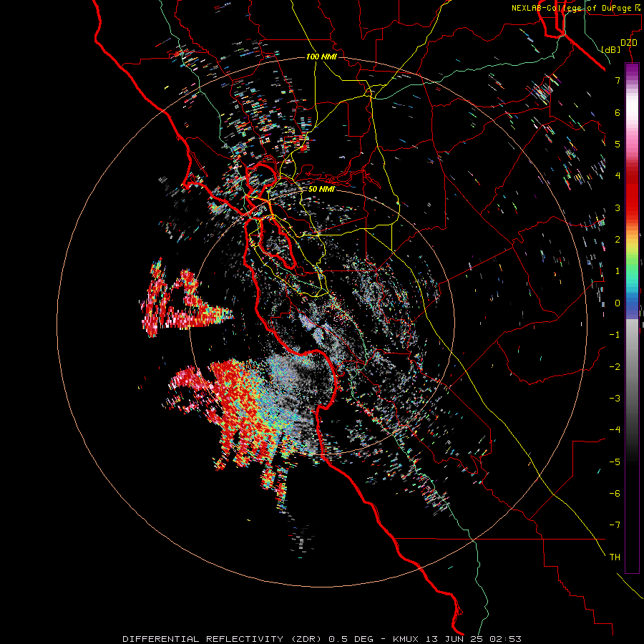Click the NEXLAB-College of DuPage credit text
Image resolution: width=644 pixels, height=644 pixels.
577,8
